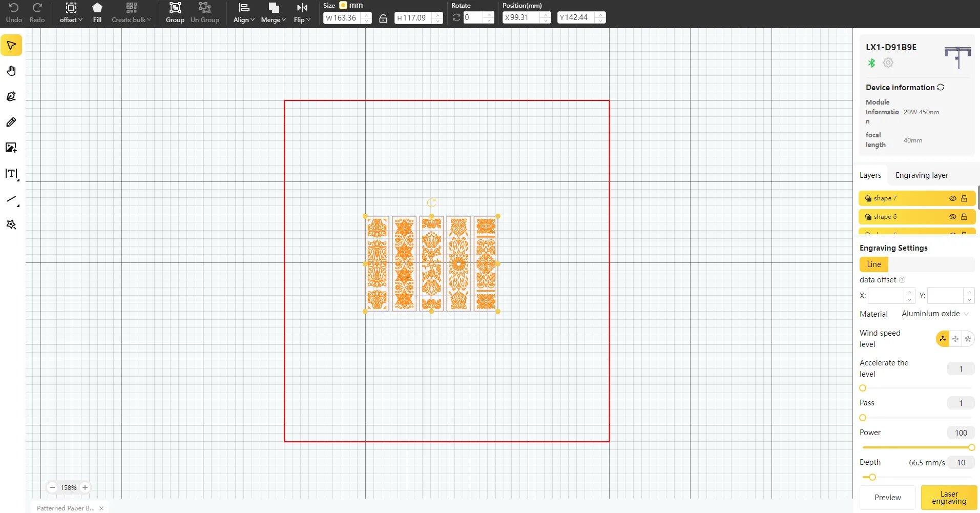Switch to the Engraving layer tab
This screenshot has height=513, width=980.
pos(922,175)
